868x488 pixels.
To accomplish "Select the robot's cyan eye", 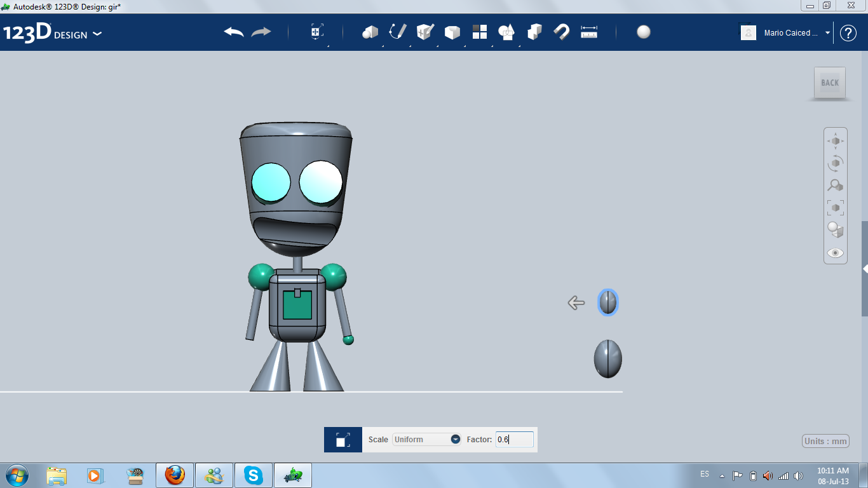I will [271, 183].
